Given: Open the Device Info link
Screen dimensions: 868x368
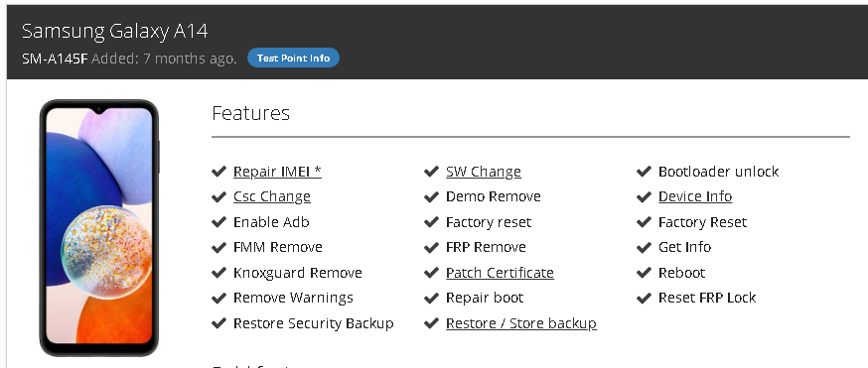Looking at the screenshot, I should (x=695, y=196).
